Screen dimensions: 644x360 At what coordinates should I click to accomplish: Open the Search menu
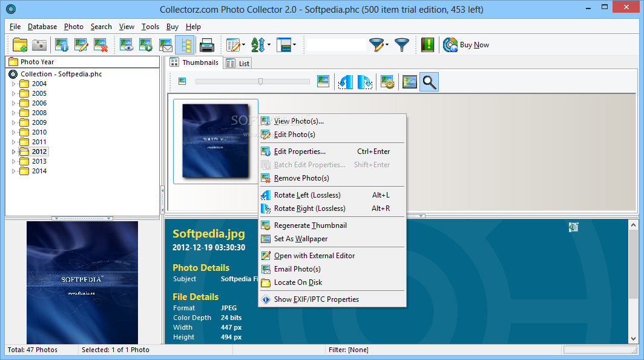pyautogui.click(x=101, y=27)
